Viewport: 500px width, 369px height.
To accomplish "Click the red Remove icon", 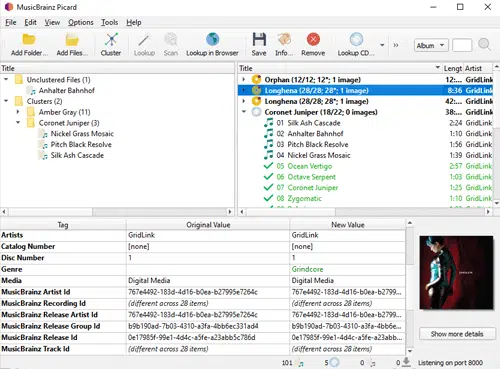I will 313,40.
